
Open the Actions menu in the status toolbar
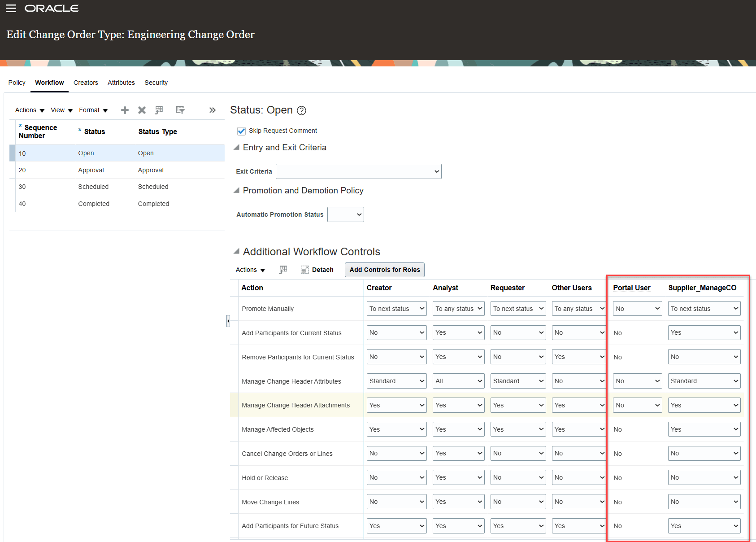point(29,110)
